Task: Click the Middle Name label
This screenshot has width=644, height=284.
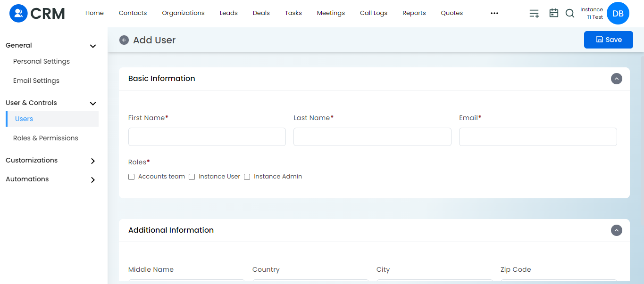Action: coord(151,269)
